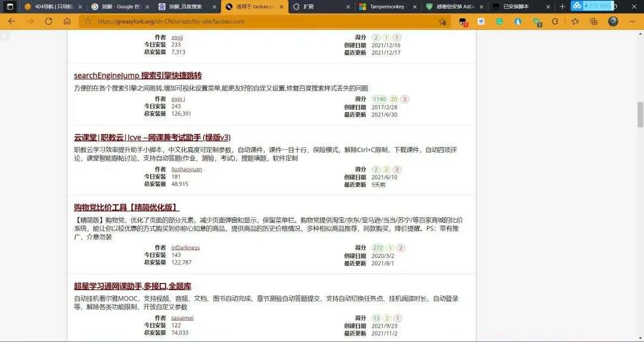
Task: Open author qxin i's profile
Action: coord(178,99)
